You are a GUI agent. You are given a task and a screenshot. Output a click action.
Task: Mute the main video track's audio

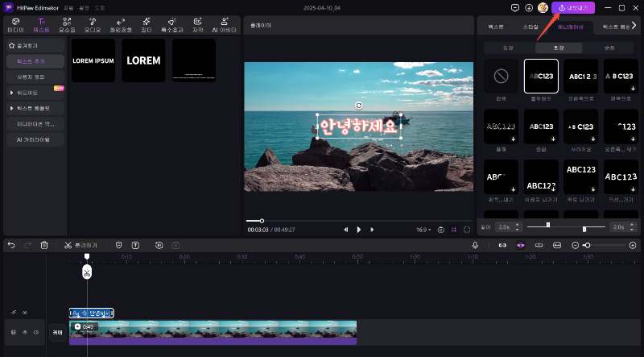[36, 332]
